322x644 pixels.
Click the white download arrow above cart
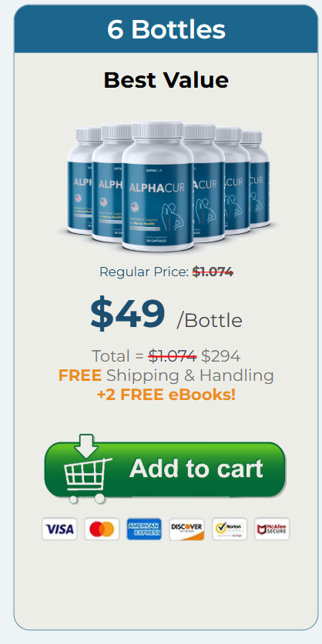86,446
